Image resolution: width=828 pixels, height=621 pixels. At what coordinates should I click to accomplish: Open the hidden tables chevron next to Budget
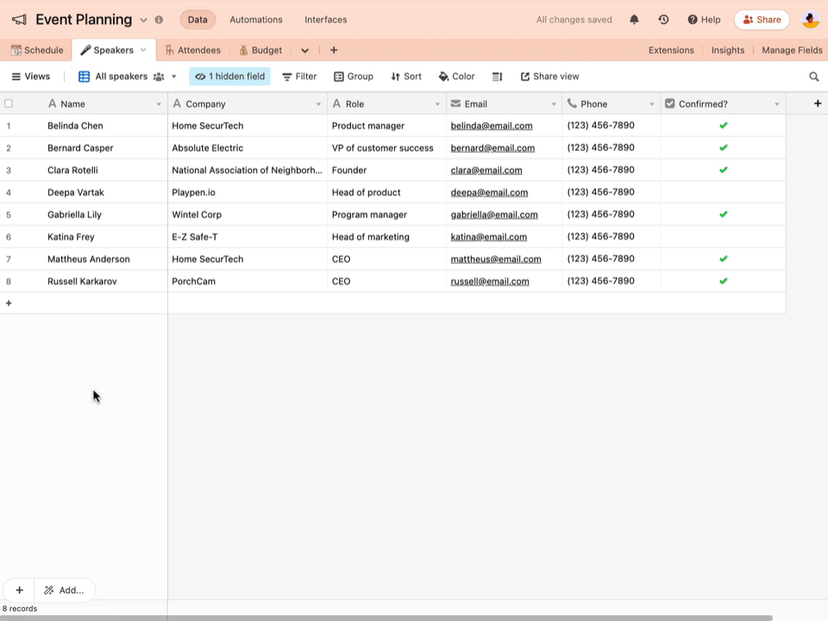[304, 49]
